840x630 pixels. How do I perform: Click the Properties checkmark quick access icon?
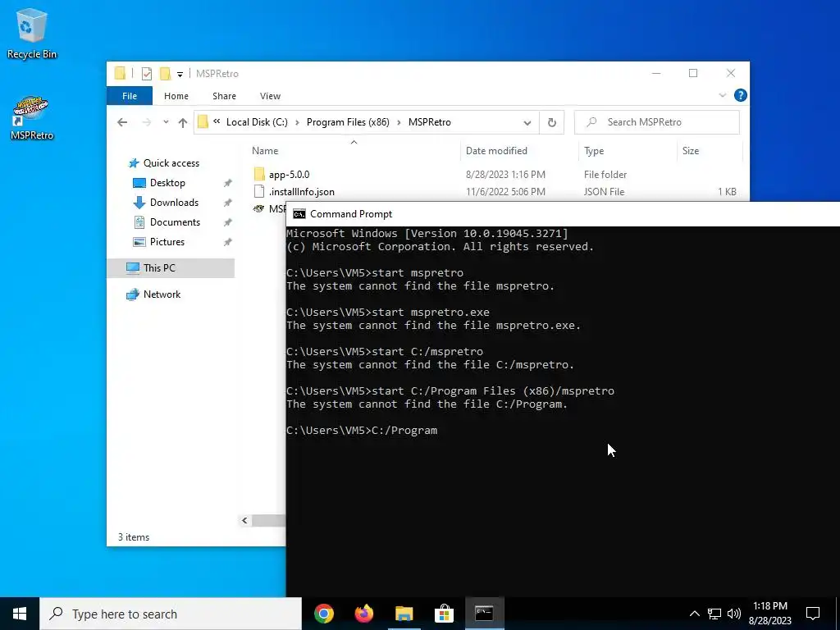[x=147, y=73]
